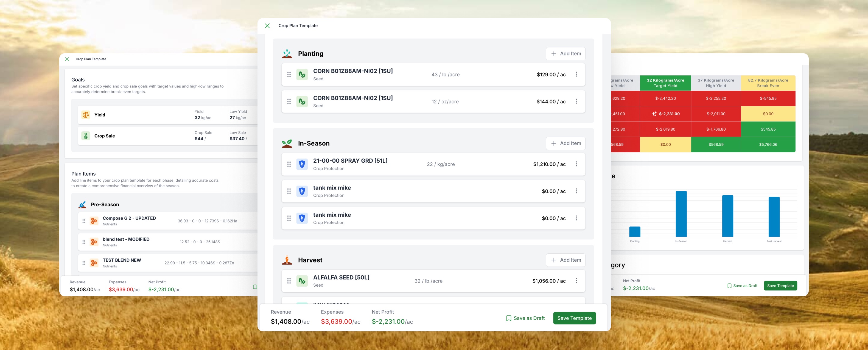This screenshot has height=350, width=868.
Task: Click drag handle on 21-00-00 SPRAY GRD row
Action: point(289,164)
